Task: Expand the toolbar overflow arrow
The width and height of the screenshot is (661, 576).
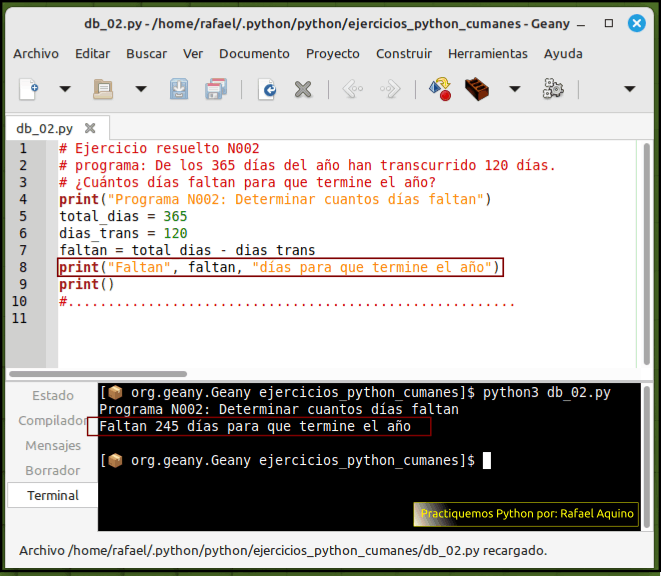Action: pyautogui.click(x=629, y=89)
